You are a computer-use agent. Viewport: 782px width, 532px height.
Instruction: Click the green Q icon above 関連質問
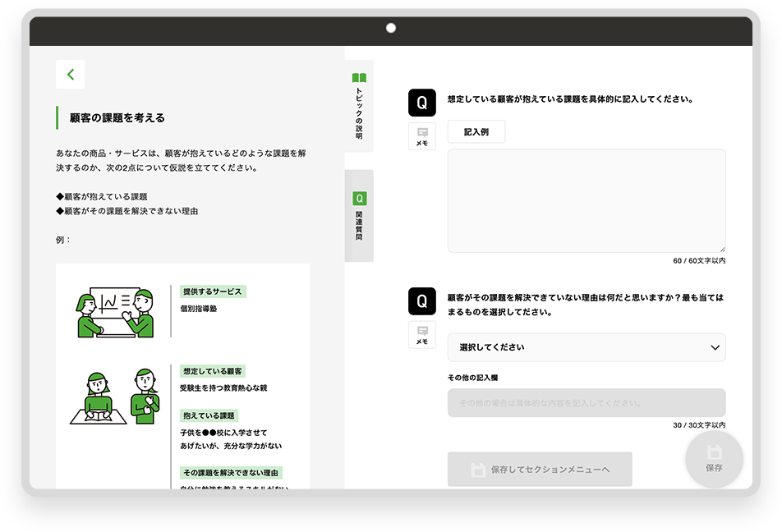pyautogui.click(x=359, y=199)
